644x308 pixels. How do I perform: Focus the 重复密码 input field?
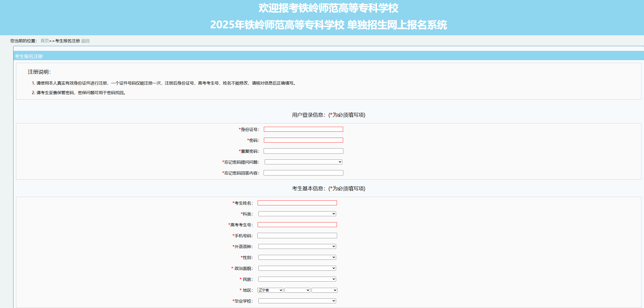303,151
